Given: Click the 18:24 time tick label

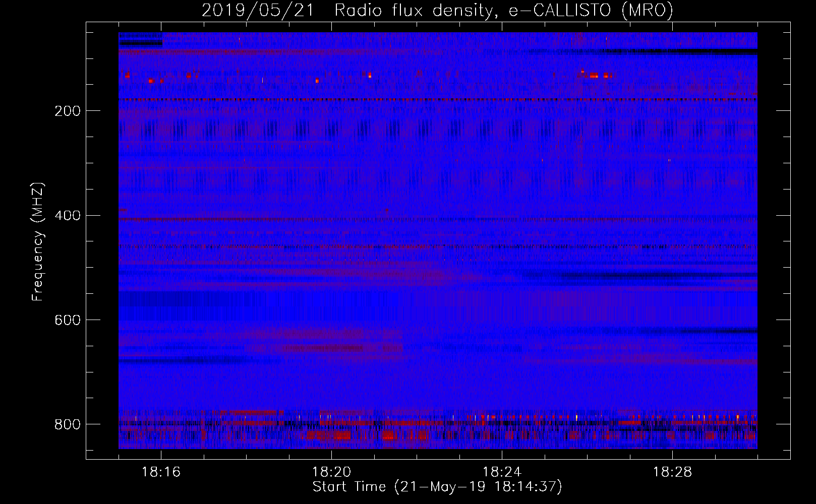Looking at the screenshot, I should click(x=502, y=472).
